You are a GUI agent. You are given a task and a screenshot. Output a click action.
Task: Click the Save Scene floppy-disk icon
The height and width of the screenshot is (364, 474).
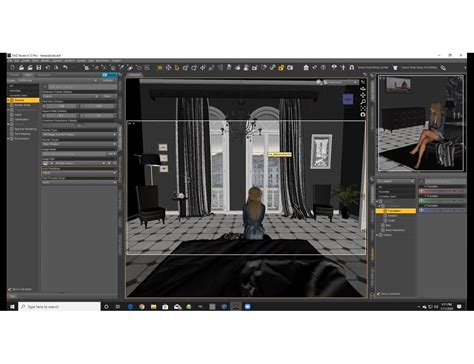coord(39,68)
